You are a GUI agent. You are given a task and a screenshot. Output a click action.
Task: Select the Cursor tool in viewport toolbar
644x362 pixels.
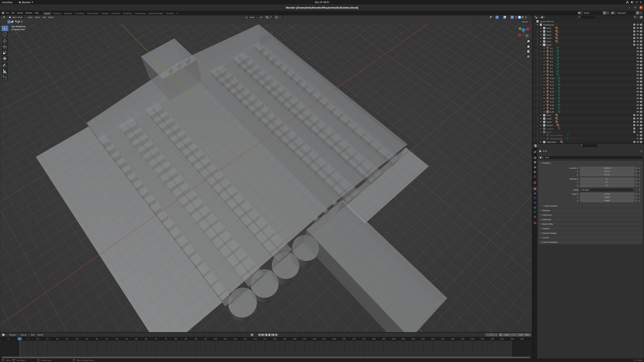(x=5, y=34)
